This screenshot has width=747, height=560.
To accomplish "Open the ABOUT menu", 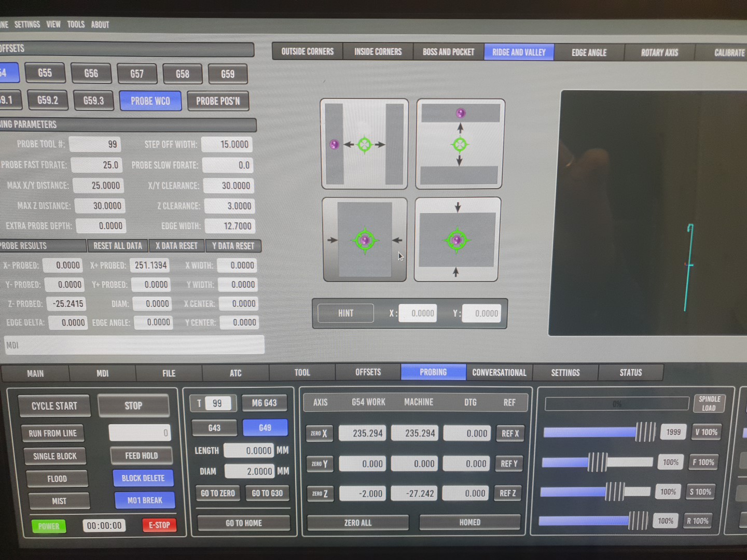I will click(100, 24).
